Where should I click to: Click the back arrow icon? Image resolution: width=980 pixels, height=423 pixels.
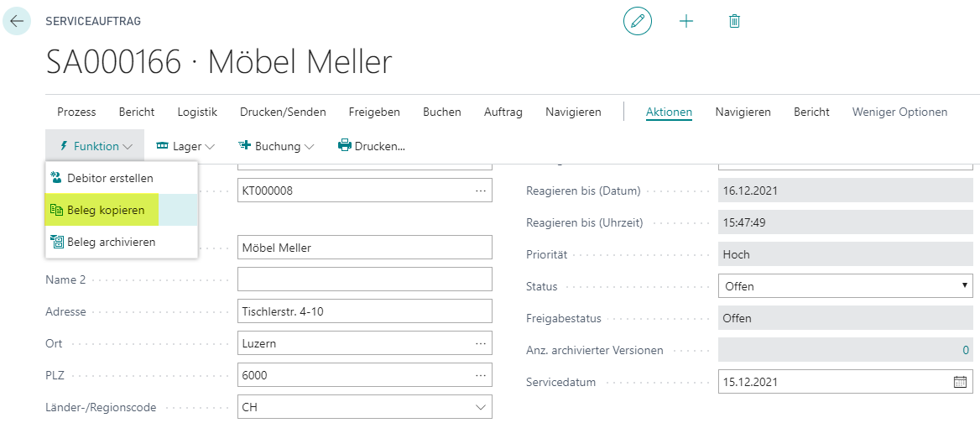pyautogui.click(x=17, y=21)
